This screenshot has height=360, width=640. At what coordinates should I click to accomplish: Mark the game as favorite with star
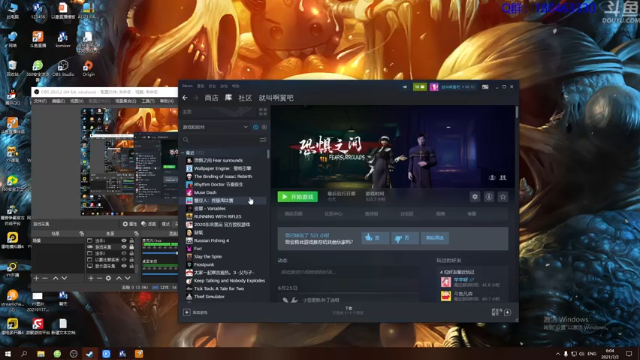(503, 197)
